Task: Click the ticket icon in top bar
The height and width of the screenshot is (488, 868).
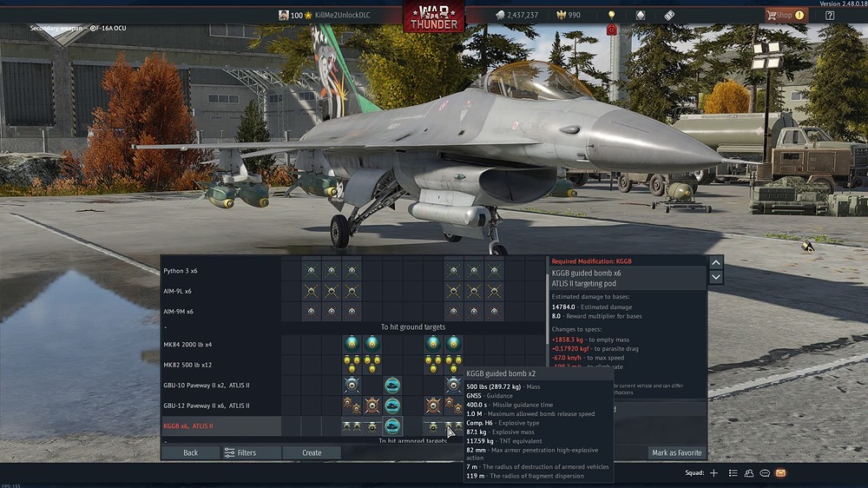Action: tap(668, 15)
